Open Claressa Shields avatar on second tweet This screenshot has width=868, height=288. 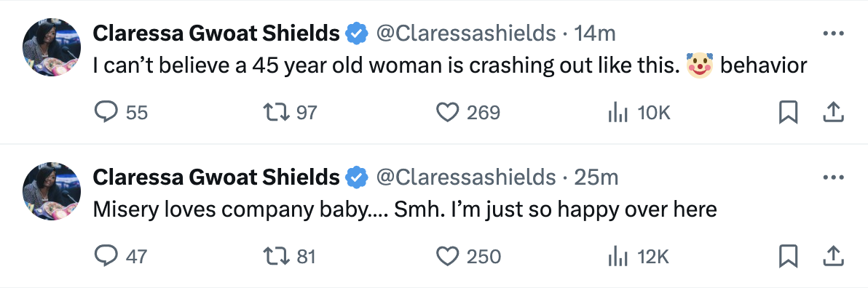52,191
